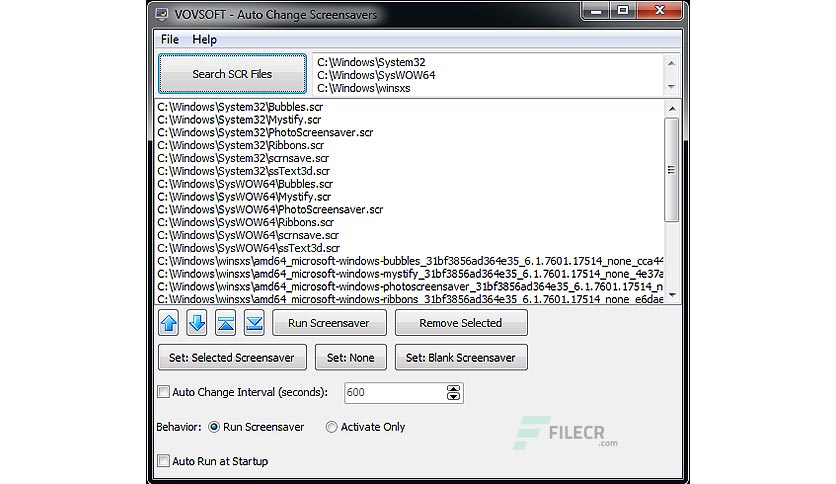Select SysWOW64\PhotoScreensaver.scr in list
Screen dimensions: 836x484
(270, 209)
